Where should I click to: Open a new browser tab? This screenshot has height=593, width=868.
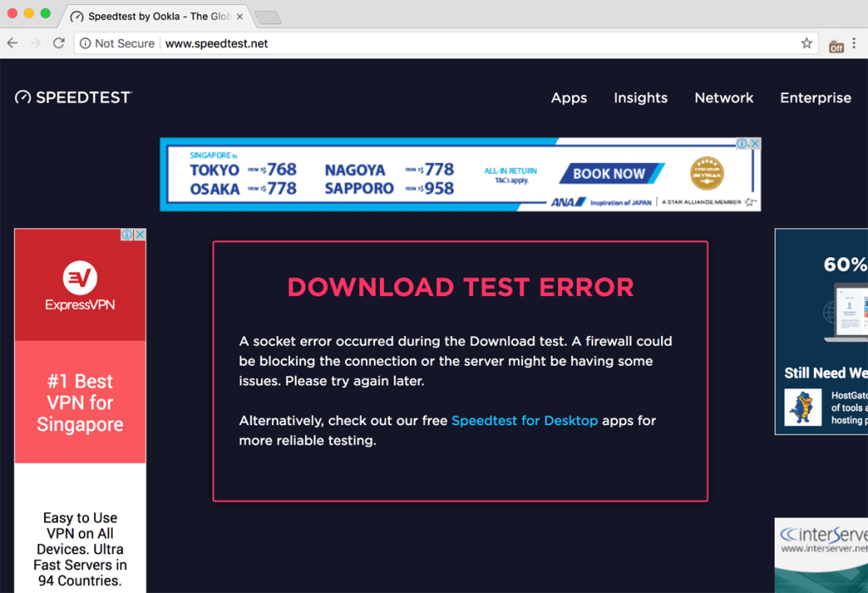tap(268, 18)
